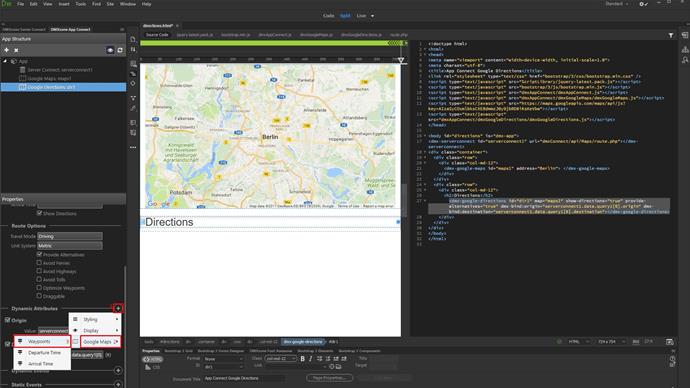Select Server Connect: serverconnect1 in the tree
Screen dimensions: 690x388
point(60,70)
